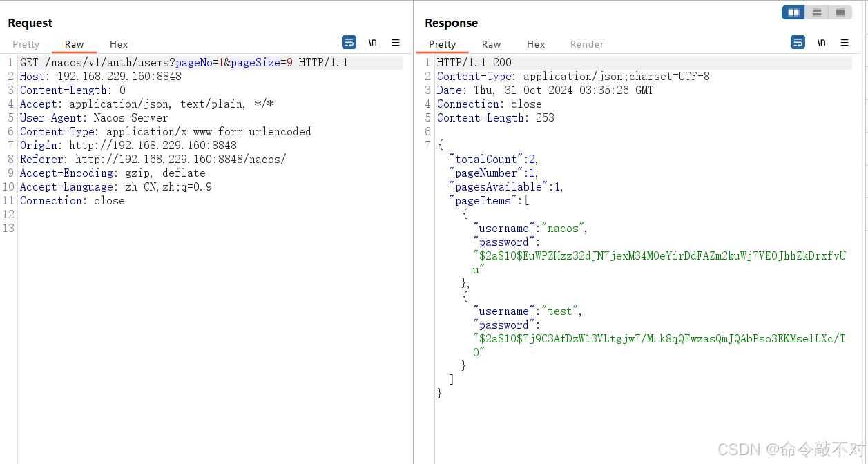Open Response panel hamburger options menu
The width and height of the screenshot is (868, 464).
tap(845, 43)
